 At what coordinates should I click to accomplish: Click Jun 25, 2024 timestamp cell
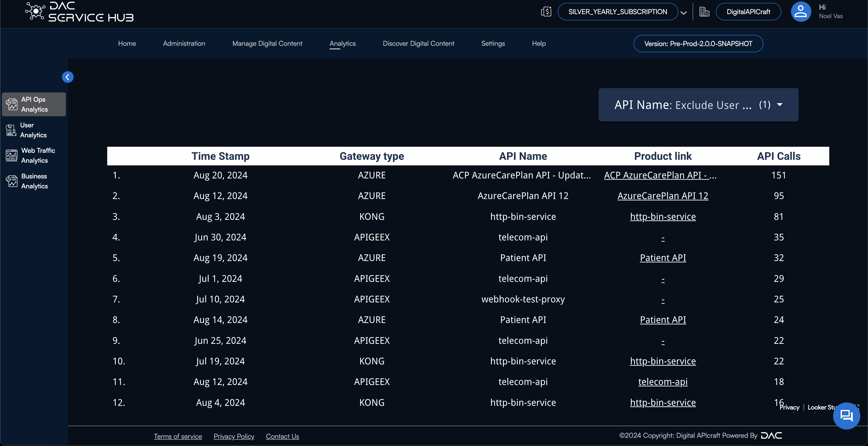220,341
